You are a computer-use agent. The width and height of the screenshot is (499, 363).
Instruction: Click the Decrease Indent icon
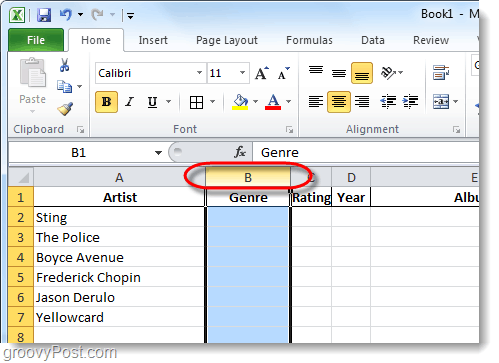click(x=388, y=102)
